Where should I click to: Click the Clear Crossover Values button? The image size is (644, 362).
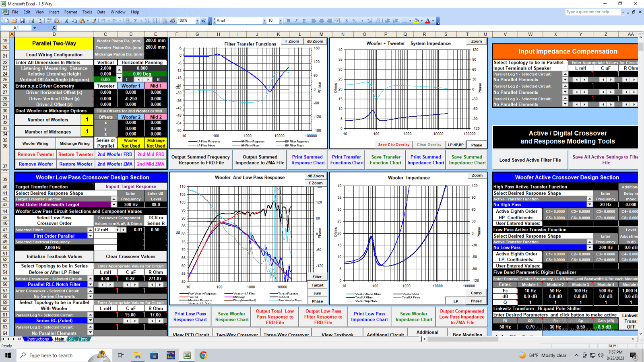click(x=131, y=257)
